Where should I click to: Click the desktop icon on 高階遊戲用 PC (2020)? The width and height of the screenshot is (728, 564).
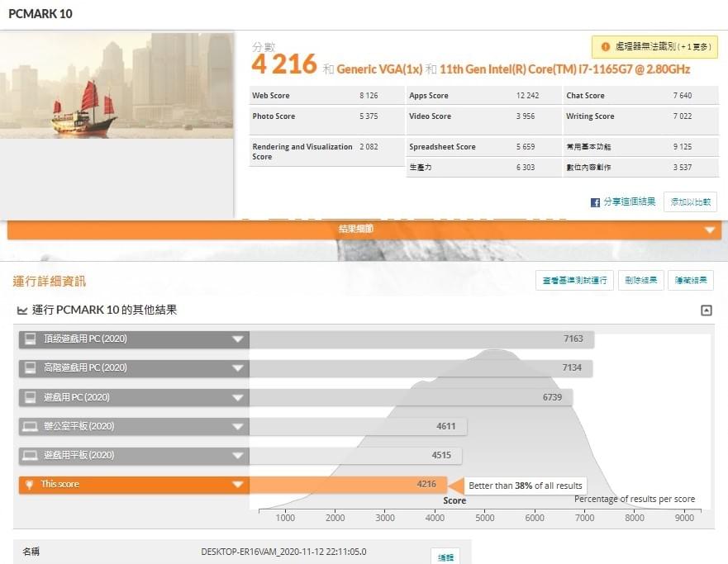click(31, 367)
